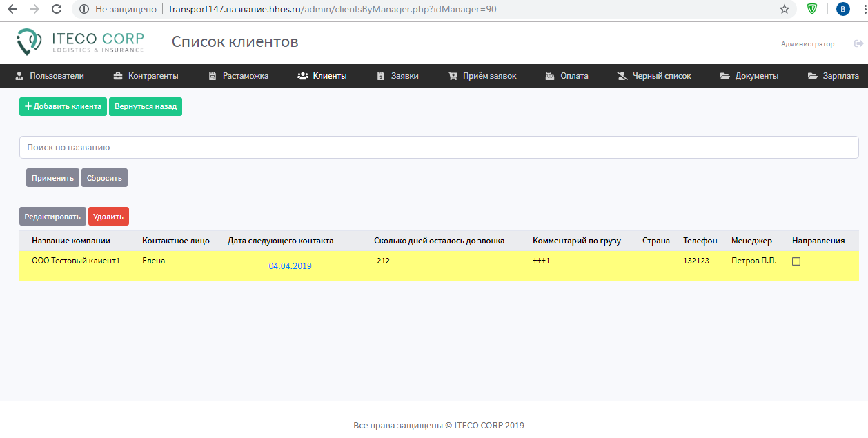
Task: Reset the filter with Сбросить
Action: click(x=104, y=178)
